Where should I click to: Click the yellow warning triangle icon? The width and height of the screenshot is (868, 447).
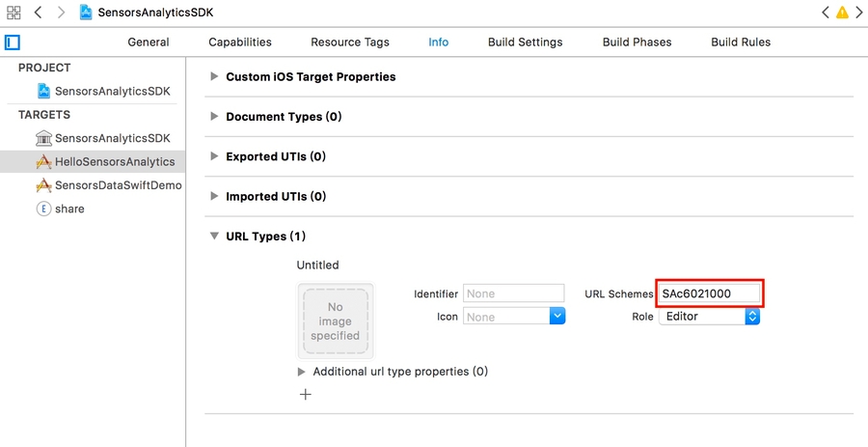[x=842, y=13]
